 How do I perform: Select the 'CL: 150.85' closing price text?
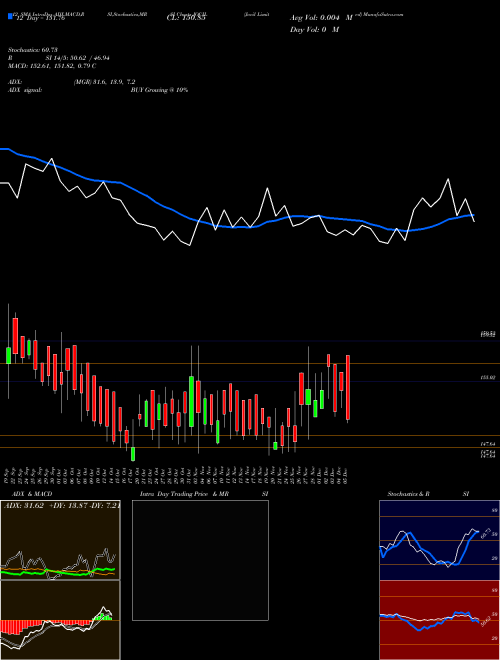coord(186,18)
